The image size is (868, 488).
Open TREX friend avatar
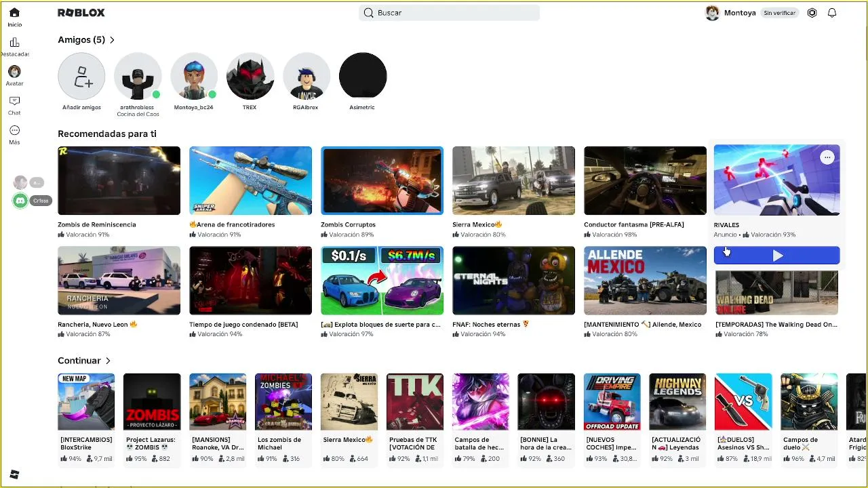point(250,76)
